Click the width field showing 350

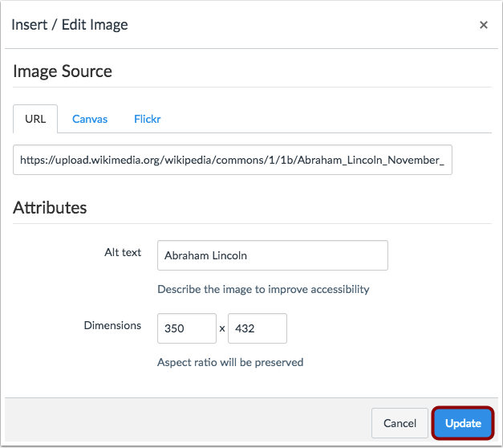[187, 328]
